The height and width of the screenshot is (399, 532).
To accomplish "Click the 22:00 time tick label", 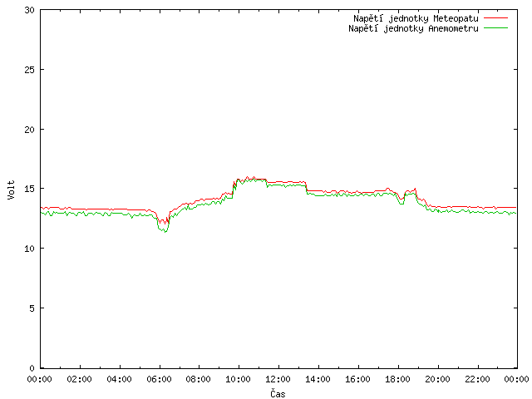I will 477,379.
